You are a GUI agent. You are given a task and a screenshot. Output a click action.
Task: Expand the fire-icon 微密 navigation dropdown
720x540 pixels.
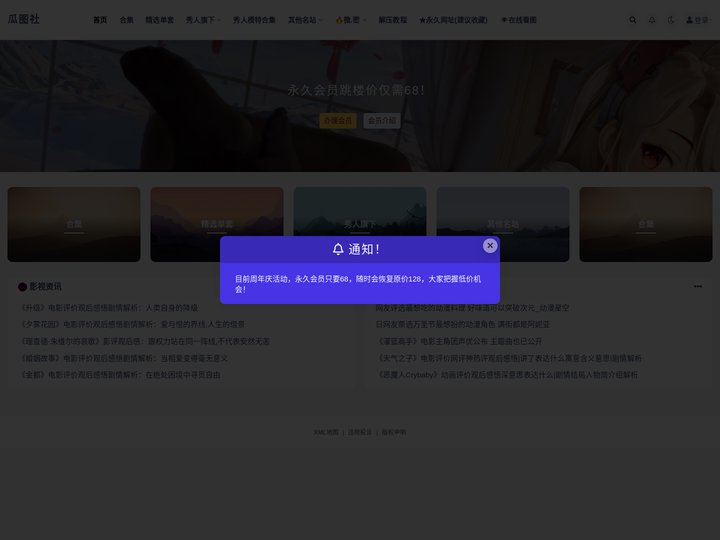[x=351, y=20]
